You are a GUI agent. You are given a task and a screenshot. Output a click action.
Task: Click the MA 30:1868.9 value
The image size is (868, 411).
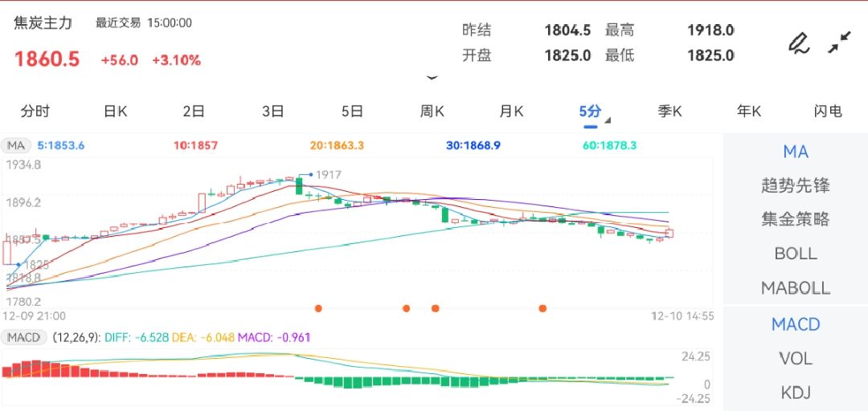click(473, 145)
